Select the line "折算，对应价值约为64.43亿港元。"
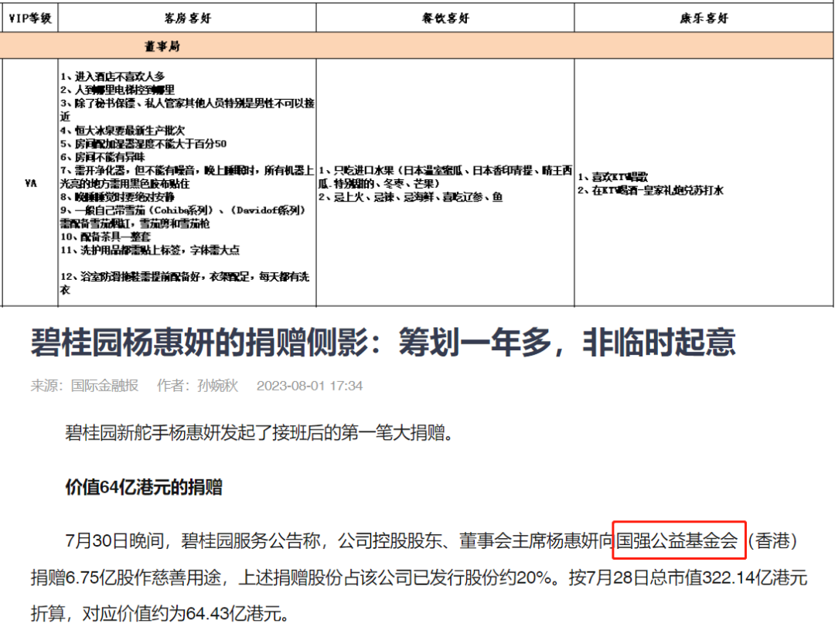 (x=160, y=614)
